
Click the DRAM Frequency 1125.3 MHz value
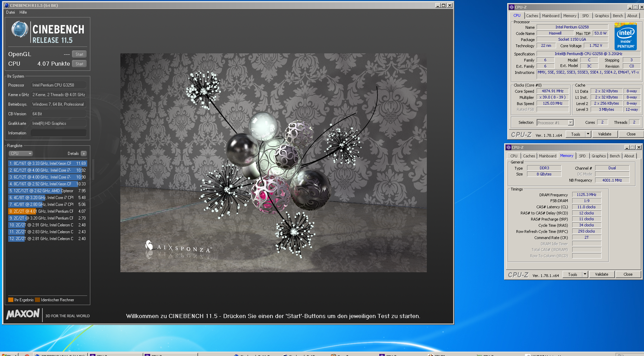587,195
